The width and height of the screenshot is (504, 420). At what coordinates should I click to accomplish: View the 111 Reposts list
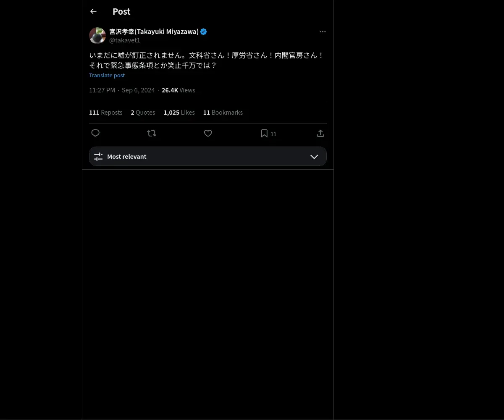pyautogui.click(x=106, y=113)
